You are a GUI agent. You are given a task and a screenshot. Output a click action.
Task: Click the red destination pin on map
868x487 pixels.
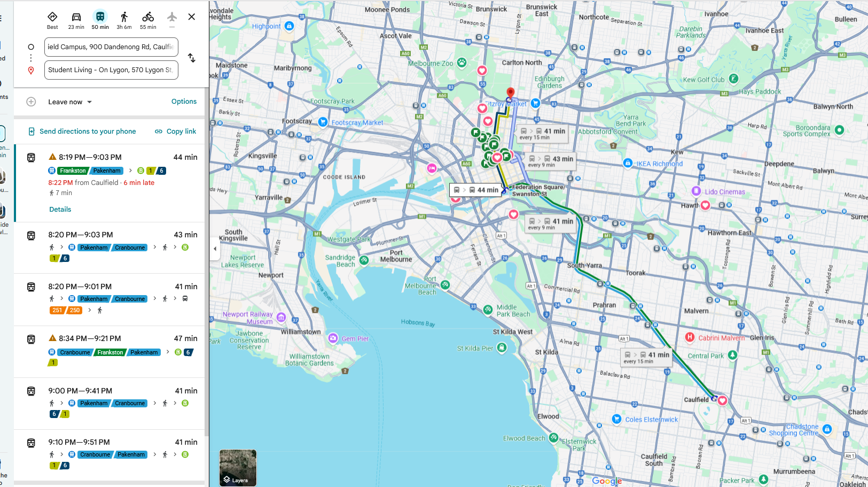coord(510,93)
